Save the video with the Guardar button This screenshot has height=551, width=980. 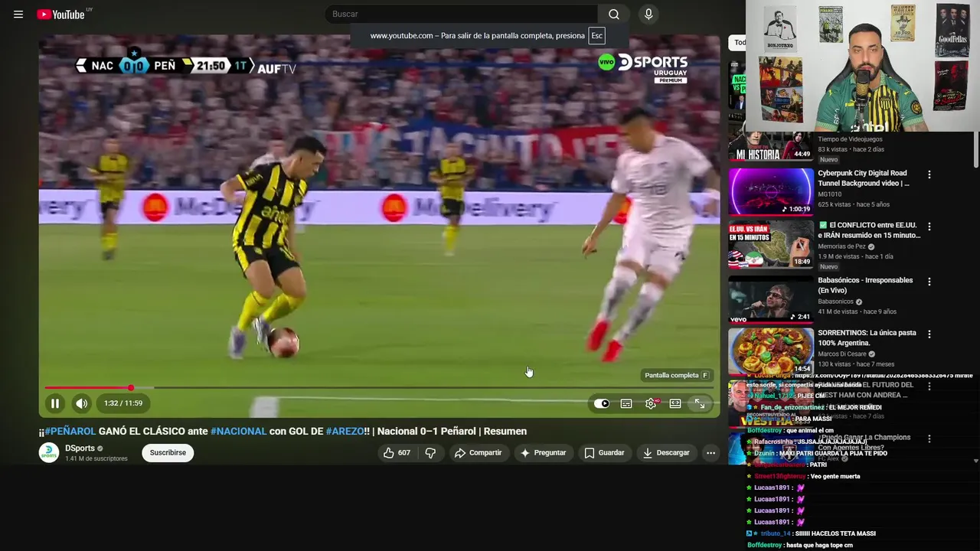coord(604,453)
